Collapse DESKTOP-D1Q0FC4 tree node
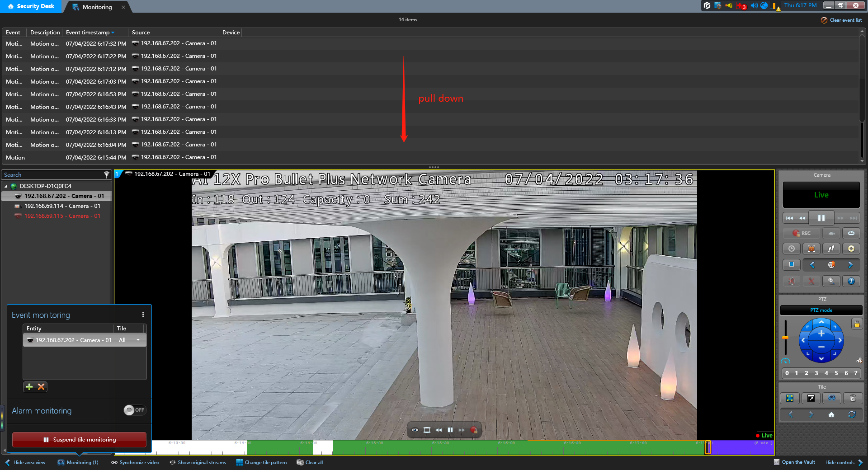868x470 pixels. tap(6, 186)
